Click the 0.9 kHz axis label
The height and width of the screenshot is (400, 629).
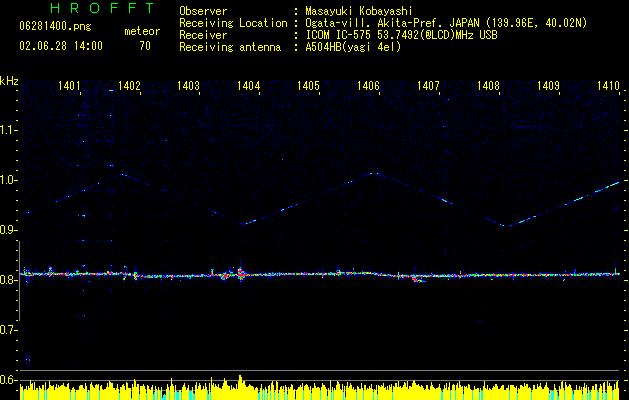(8, 230)
